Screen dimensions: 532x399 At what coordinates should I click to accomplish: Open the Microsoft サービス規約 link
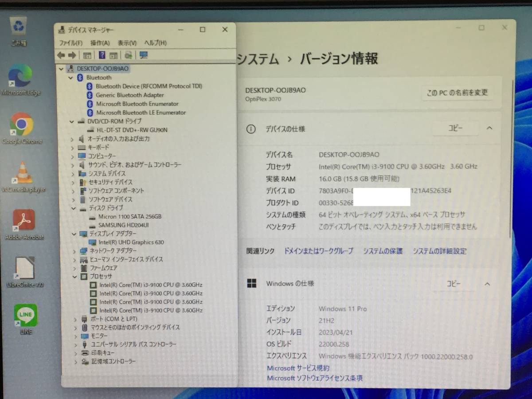pyautogui.click(x=298, y=368)
